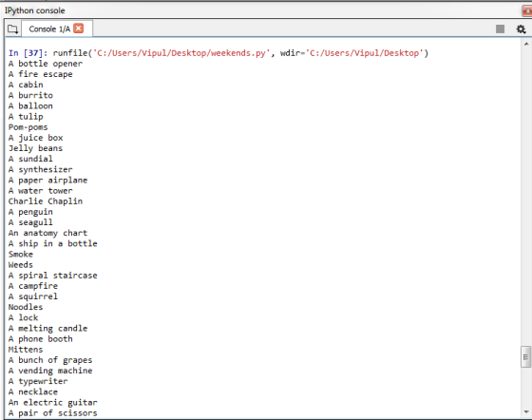Click the 'A vending machine' output line
532x420 pixels.
point(50,371)
